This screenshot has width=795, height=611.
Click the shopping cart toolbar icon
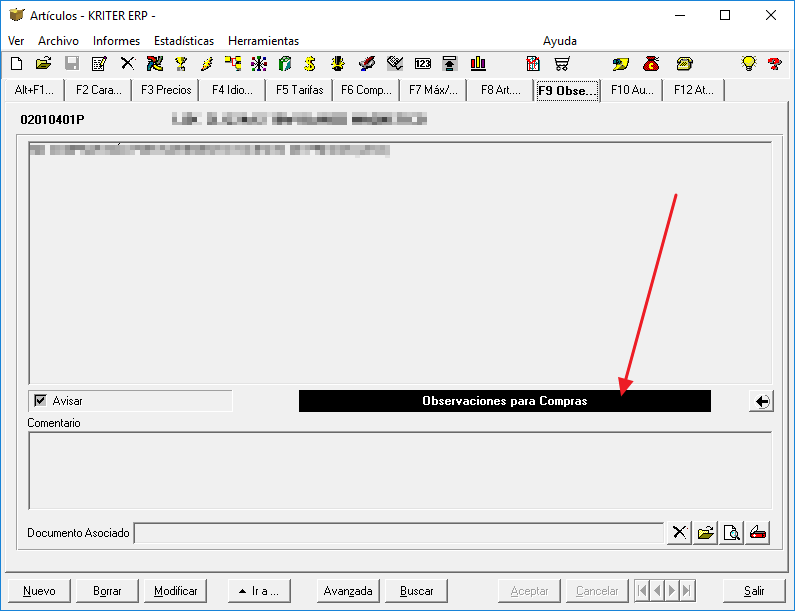point(562,64)
